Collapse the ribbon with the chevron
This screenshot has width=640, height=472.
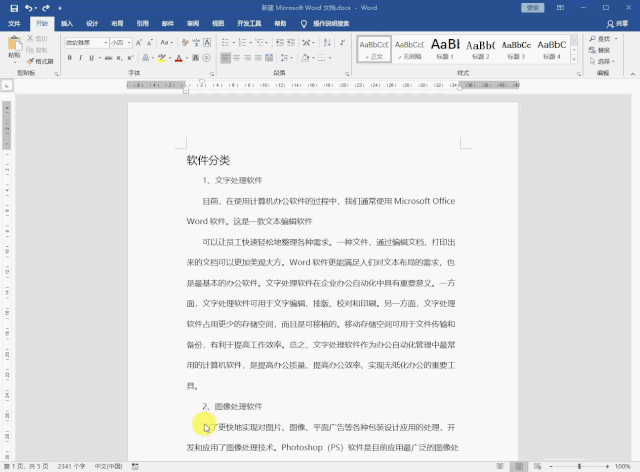(633, 74)
